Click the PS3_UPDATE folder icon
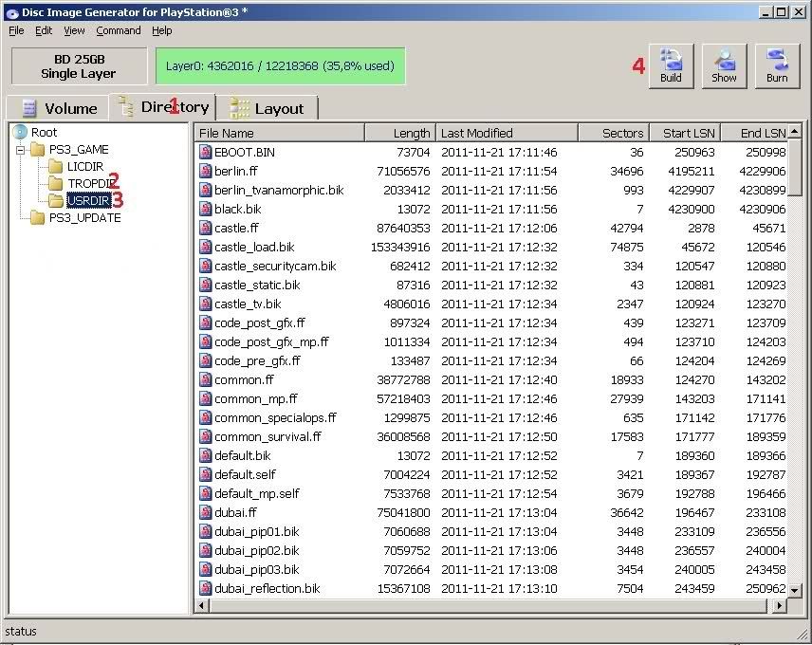 [x=37, y=218]
